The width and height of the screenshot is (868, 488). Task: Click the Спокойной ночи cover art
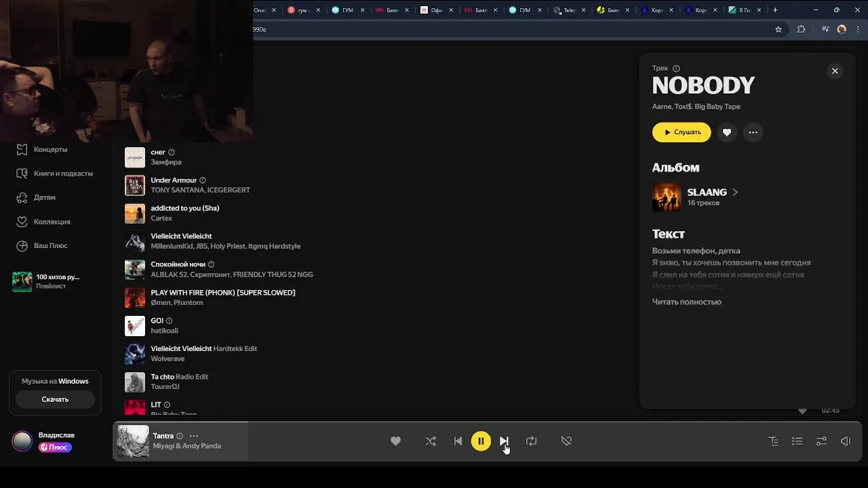pyautogui.click(x=135, y=270)
